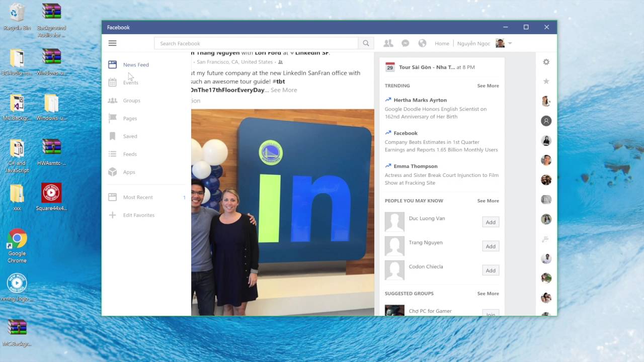
Task: Click the News Feed sidebar icon
Action: coord(112,64)
